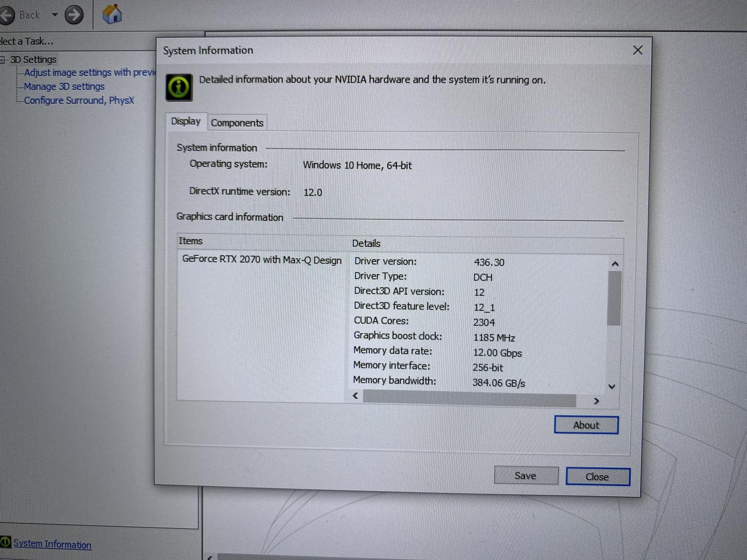Close the System Information dialog with X
The height and width of the screenshot is (560, 747).
638,50
